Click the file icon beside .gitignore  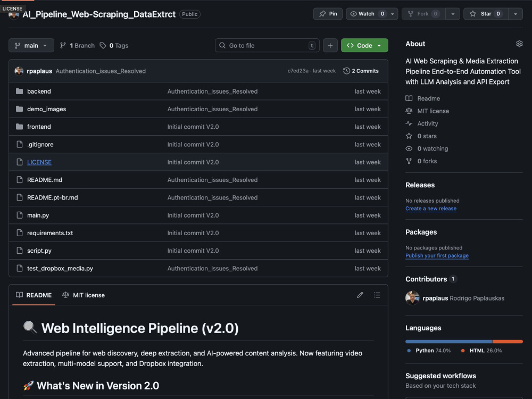(x=20, y=145)
